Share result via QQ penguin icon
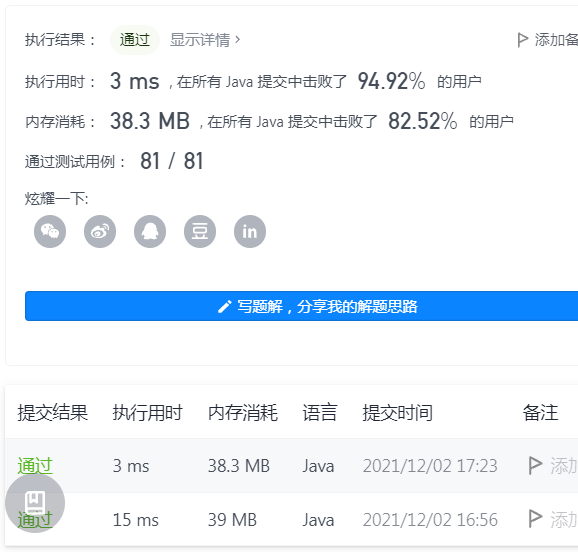This screenshot has height=552, width=578. point(150,232)
